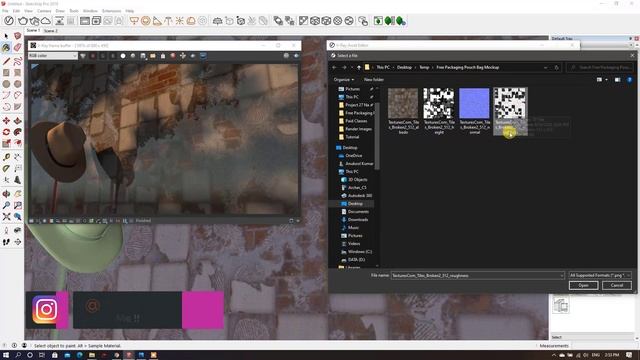Open the V-Ray Asset Editor from toolbar
The image size is (640, 360).
(9, 21)
